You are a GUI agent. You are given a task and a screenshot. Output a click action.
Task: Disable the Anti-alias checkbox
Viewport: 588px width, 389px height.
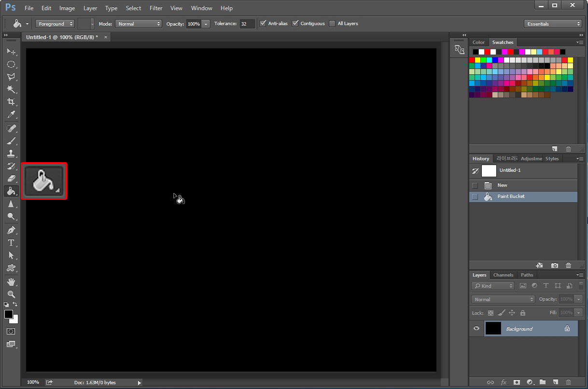(263, 23)
